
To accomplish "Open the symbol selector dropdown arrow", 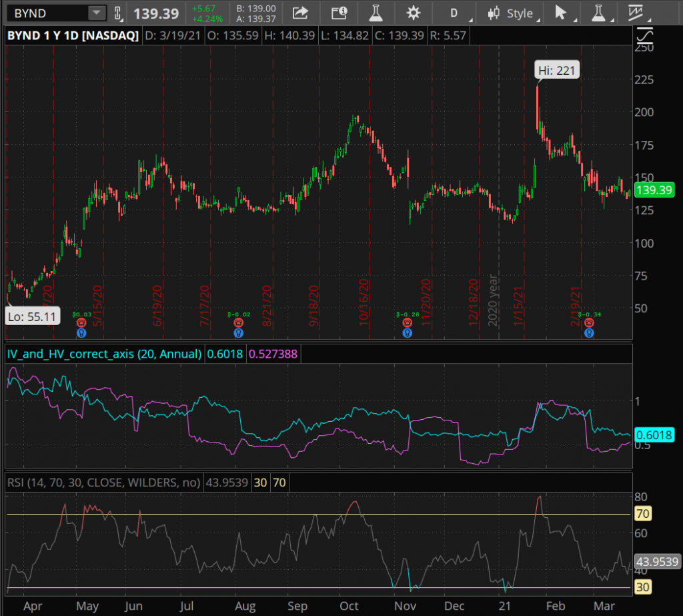I will (x=97, y=13).
